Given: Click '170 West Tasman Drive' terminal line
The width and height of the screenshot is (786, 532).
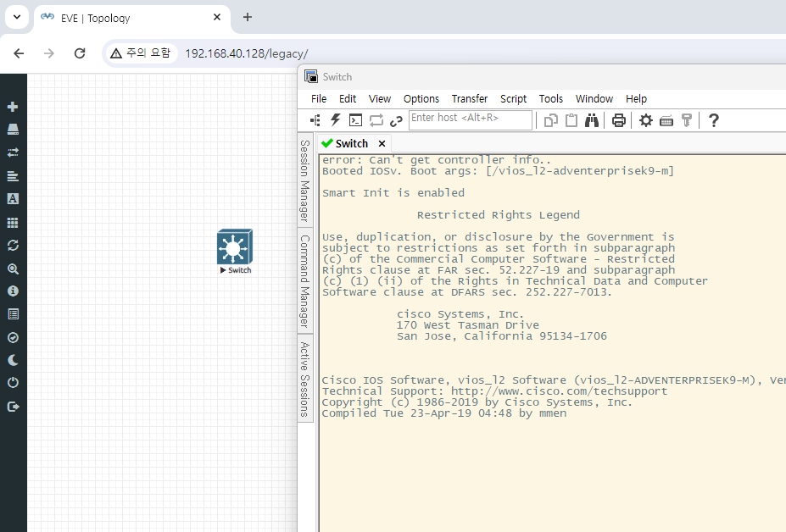Looking at the screenshot, I should 468,325.
